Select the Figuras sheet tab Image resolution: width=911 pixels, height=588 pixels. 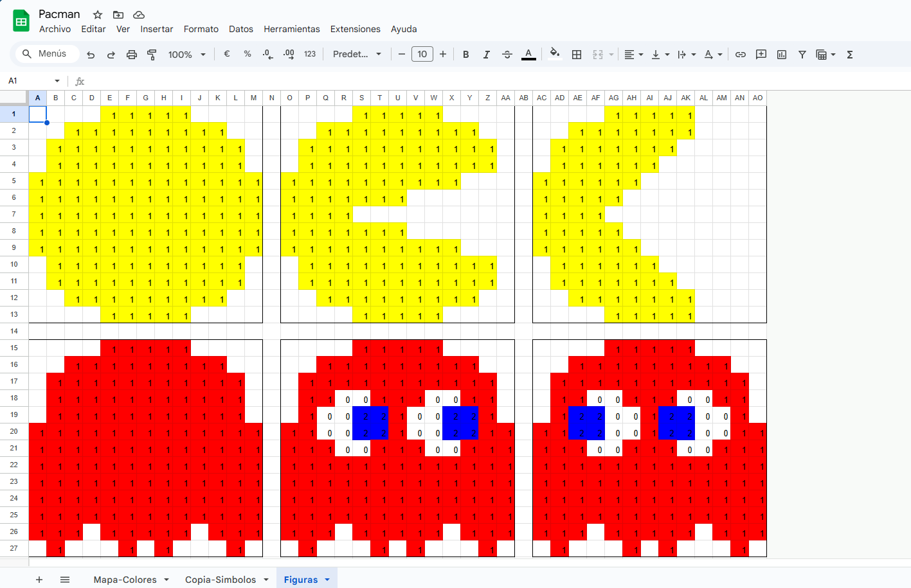tap(301, 580)
